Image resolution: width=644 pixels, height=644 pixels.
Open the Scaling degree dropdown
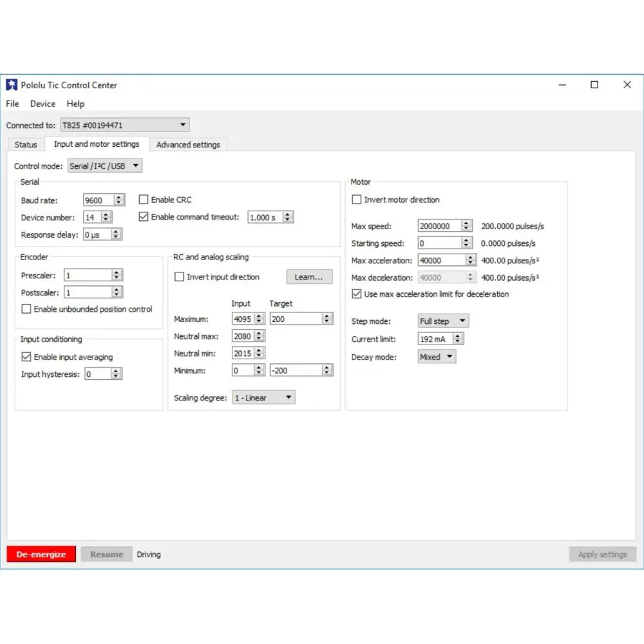(x=263, y=398)
